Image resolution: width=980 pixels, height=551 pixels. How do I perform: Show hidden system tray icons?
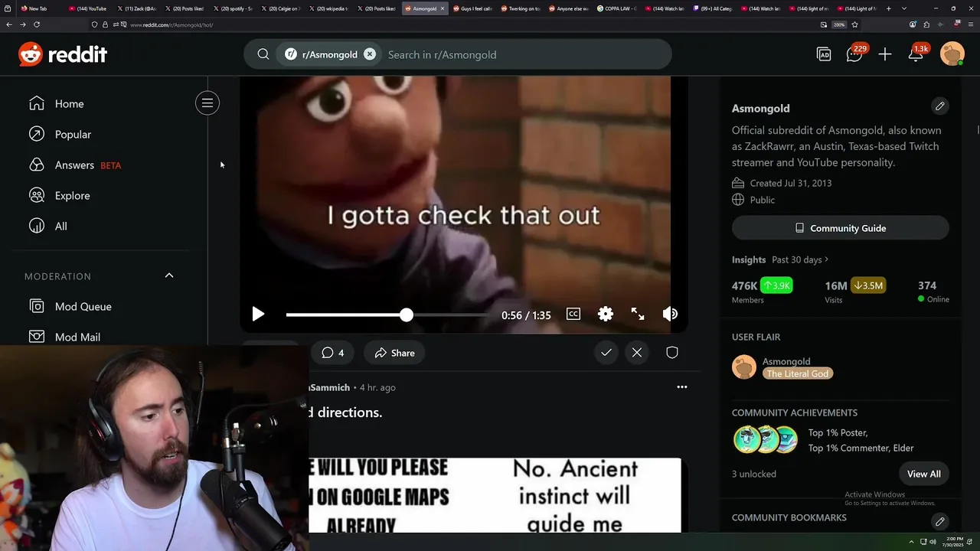pyautogui.click(x=911, y=542)
